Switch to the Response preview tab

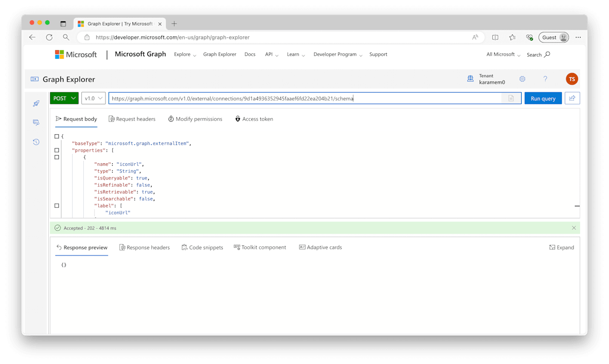click(x=82, y=247)
